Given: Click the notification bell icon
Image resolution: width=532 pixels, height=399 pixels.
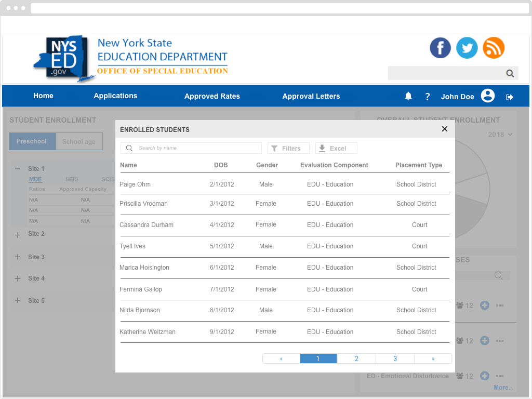Looking at the screenshot, I should pos(408,96).
